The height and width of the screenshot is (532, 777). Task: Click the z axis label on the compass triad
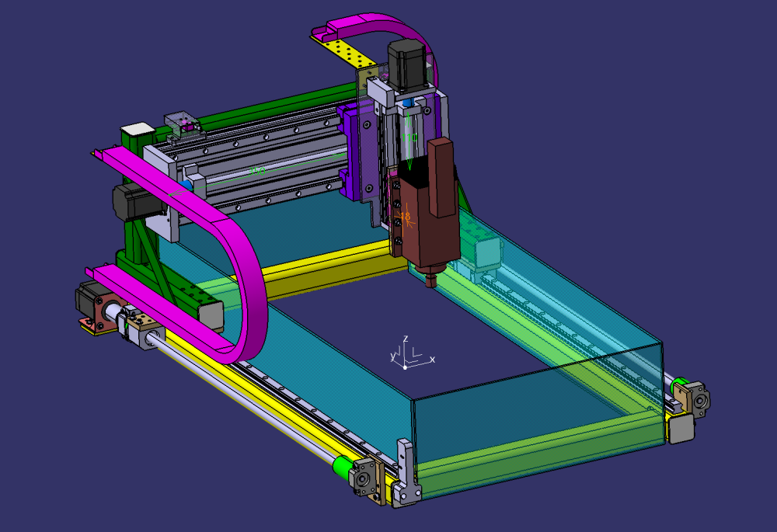(x=405, y=339)
